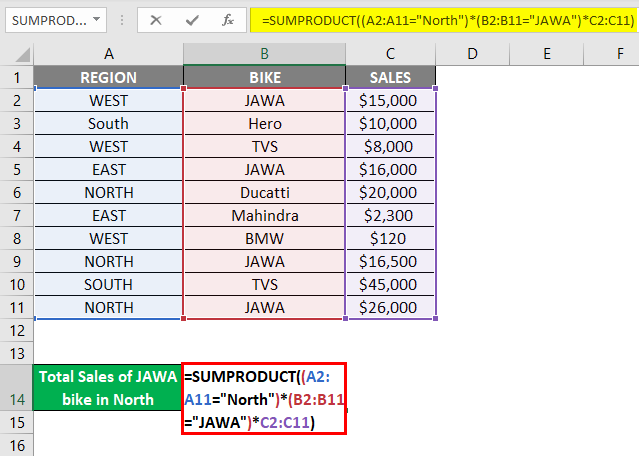Viewport: 639px width, 456px height.
Task: Click cell C6 with $20,000
Action: (390, 192)
